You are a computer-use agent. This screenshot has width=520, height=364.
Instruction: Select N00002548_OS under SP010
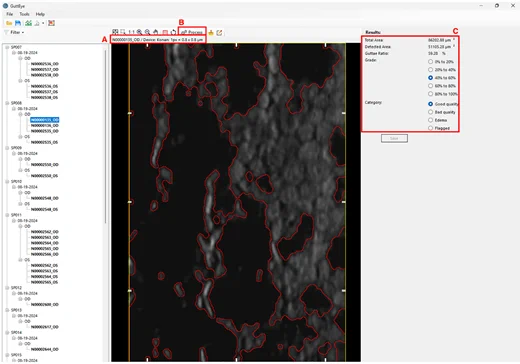click(x=44, y=209)
